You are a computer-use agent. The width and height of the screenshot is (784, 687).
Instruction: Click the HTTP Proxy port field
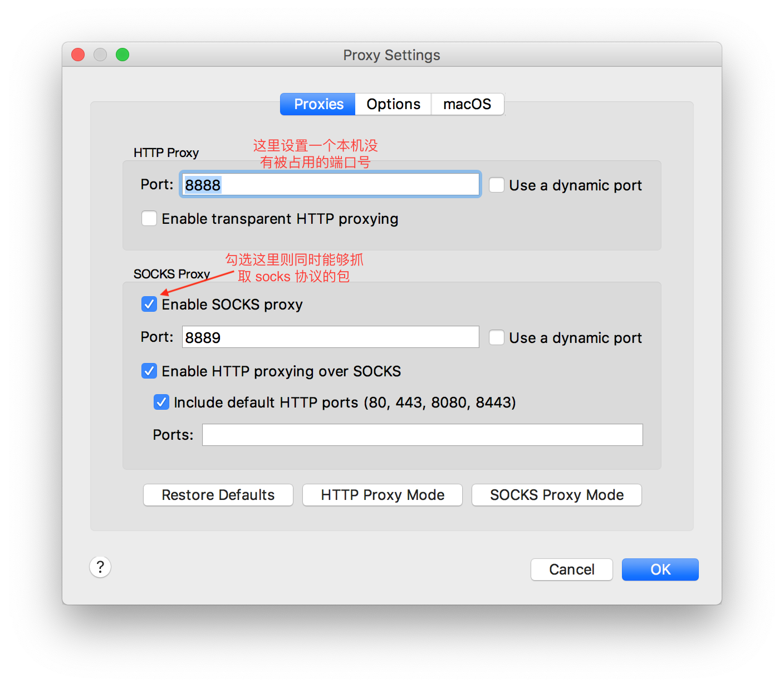point(330,185)
